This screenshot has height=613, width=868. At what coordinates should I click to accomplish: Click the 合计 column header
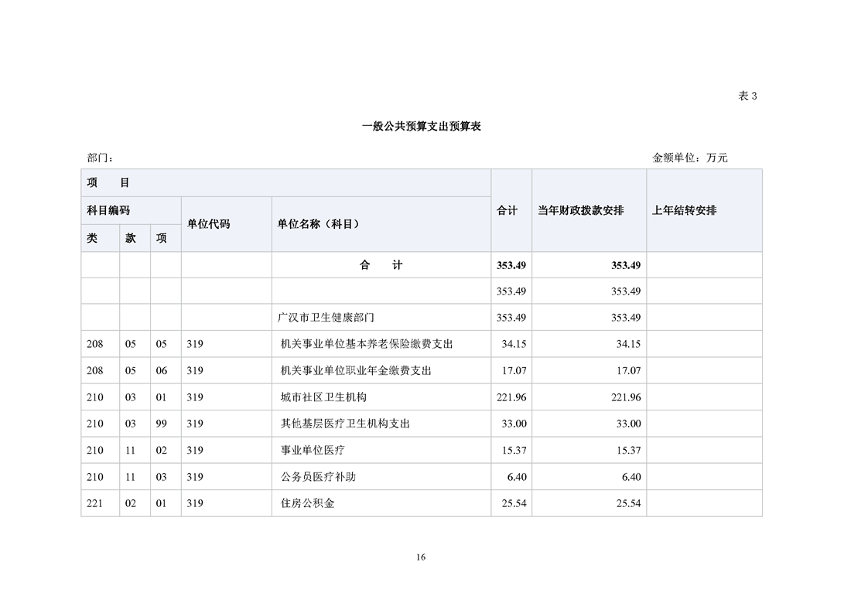[511, 210]
